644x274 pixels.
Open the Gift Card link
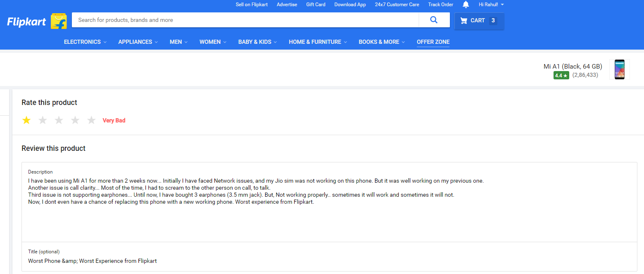click(316, 5)
